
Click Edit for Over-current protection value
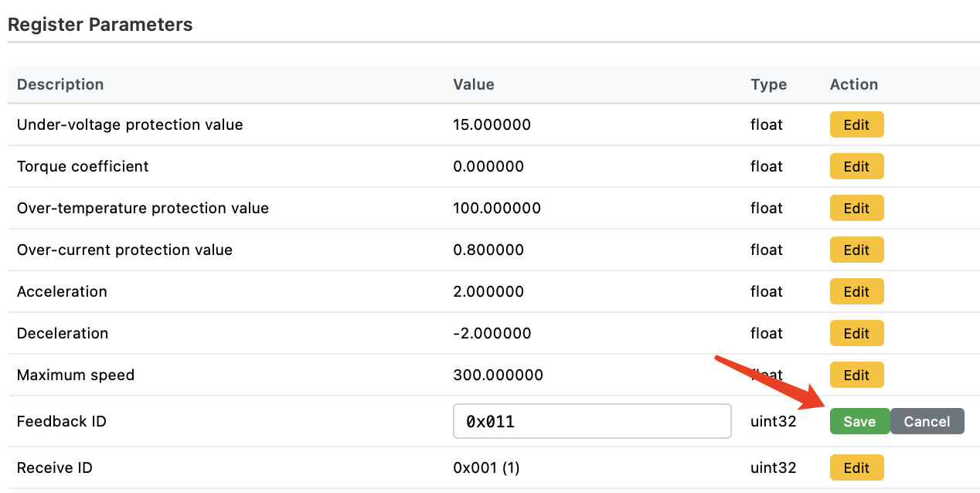(x=856, y=250)
